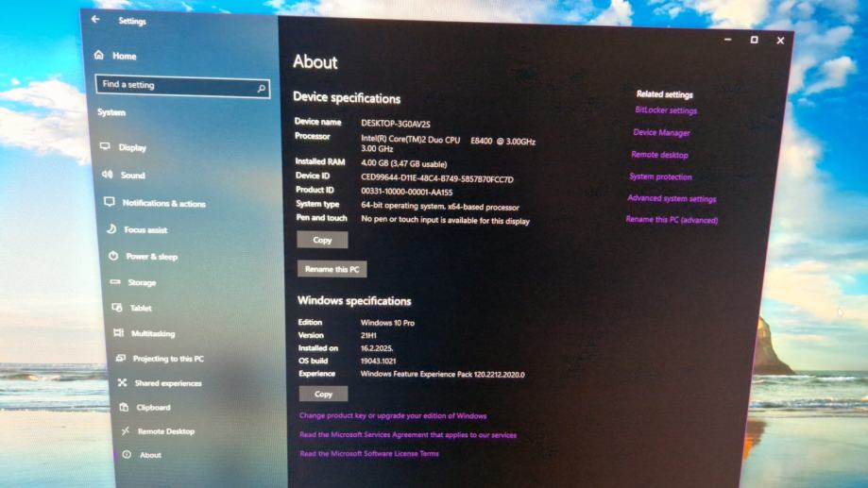Select Multitasking in sidebar
Viewport: 868px width, 488px height.
pos(153,333)
